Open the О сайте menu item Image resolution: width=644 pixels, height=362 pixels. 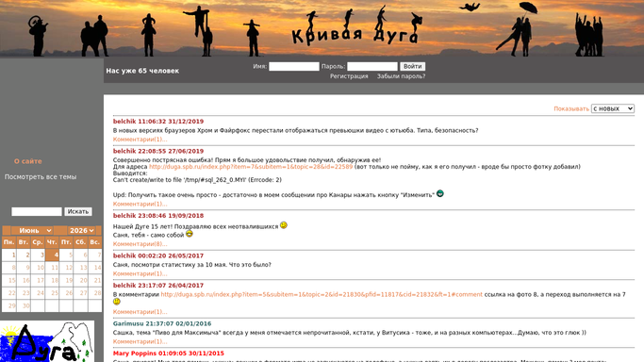28,161
